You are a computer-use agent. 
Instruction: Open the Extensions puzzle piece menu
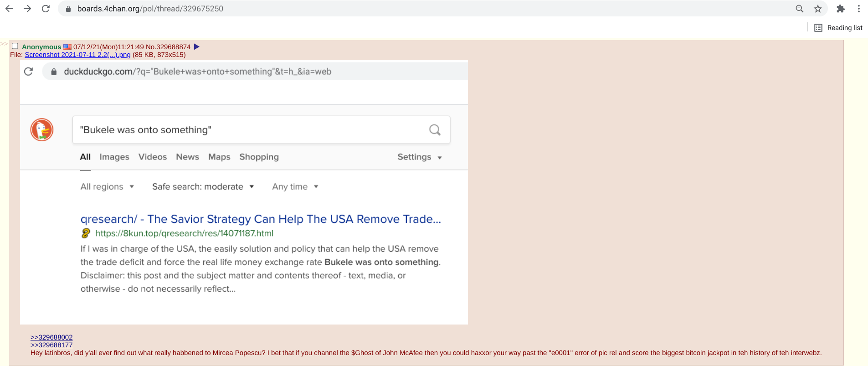click(841, 9)
